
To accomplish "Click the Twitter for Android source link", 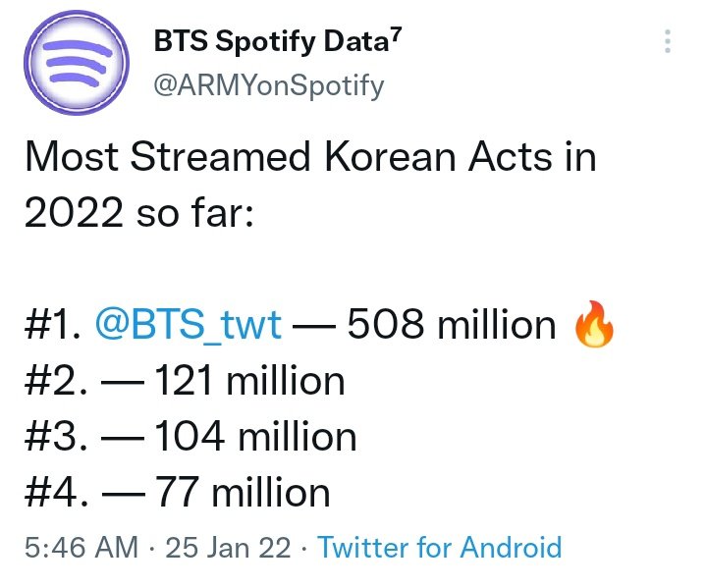I will pos(440,548).
